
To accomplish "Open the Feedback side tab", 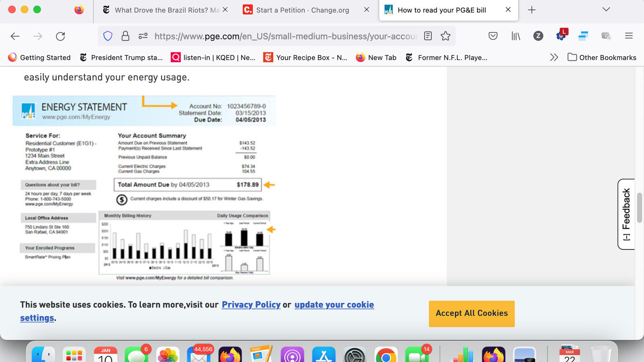I will point(626,214).
